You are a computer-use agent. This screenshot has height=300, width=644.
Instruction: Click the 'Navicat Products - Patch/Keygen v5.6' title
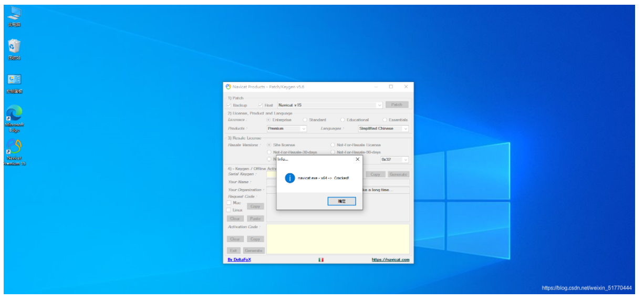268,87
